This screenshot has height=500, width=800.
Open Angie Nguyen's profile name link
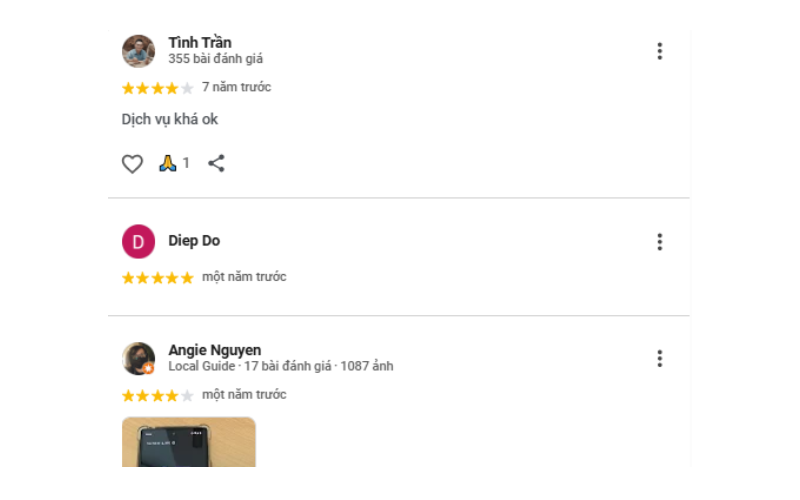[215, 350]
